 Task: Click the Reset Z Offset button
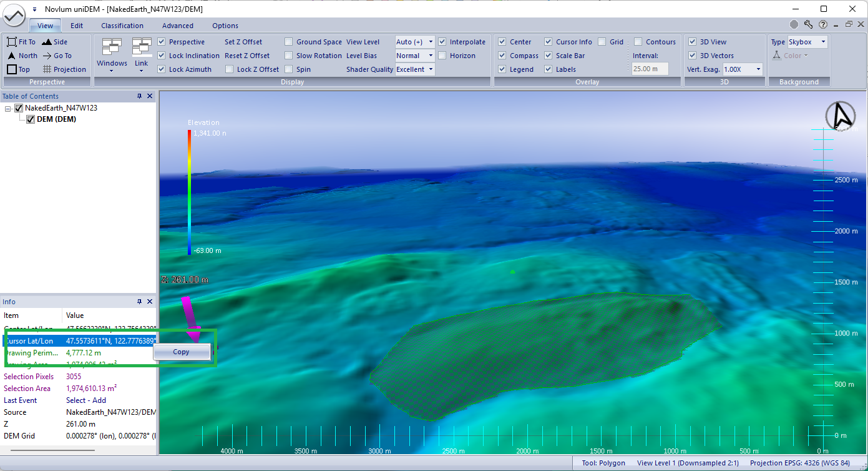pyautogui.click(x=247, y=56)
